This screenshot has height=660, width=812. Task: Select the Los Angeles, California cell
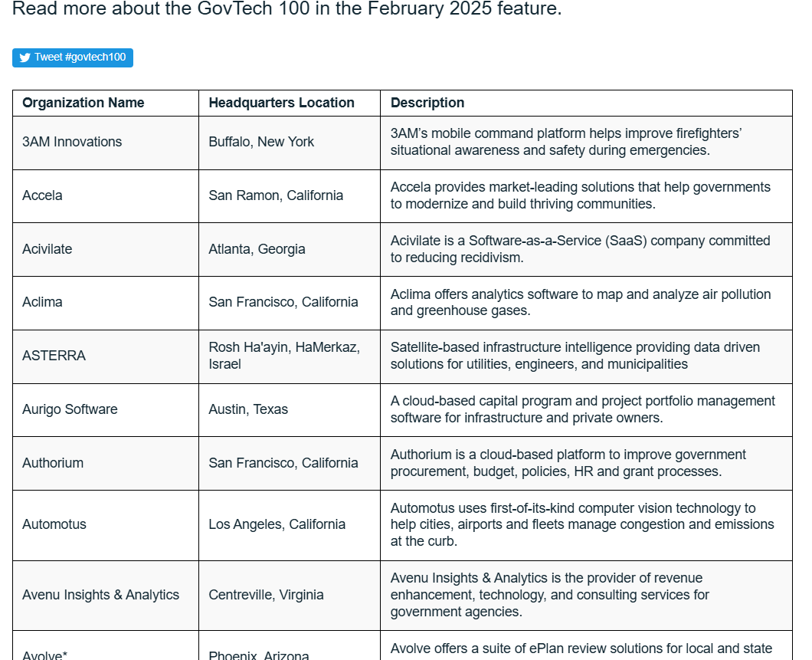point(290,525)
